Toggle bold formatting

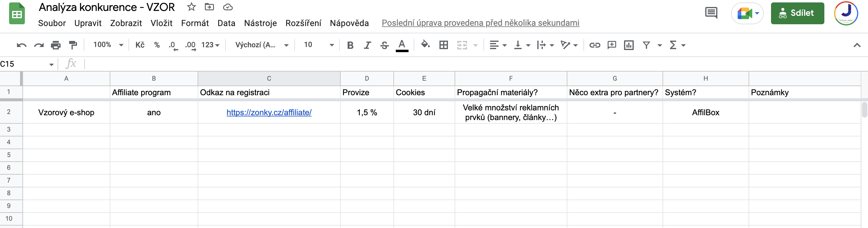[350, 45]
